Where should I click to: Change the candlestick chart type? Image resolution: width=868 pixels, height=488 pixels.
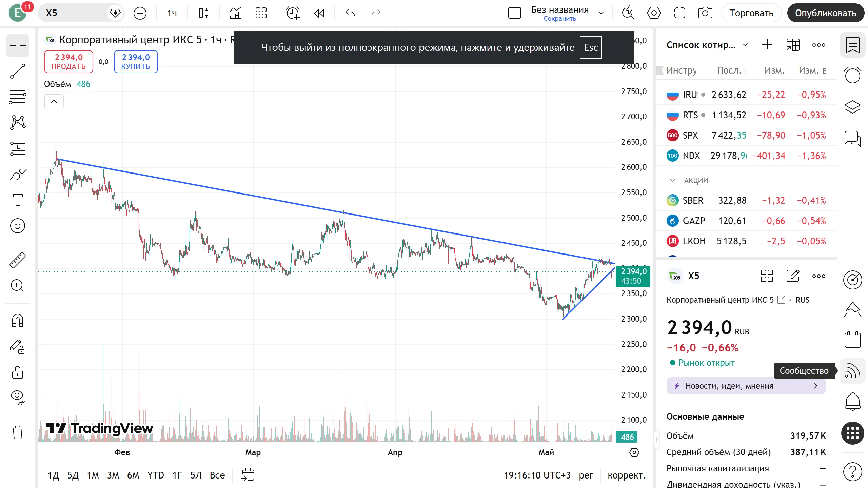[x=204, y=13]
